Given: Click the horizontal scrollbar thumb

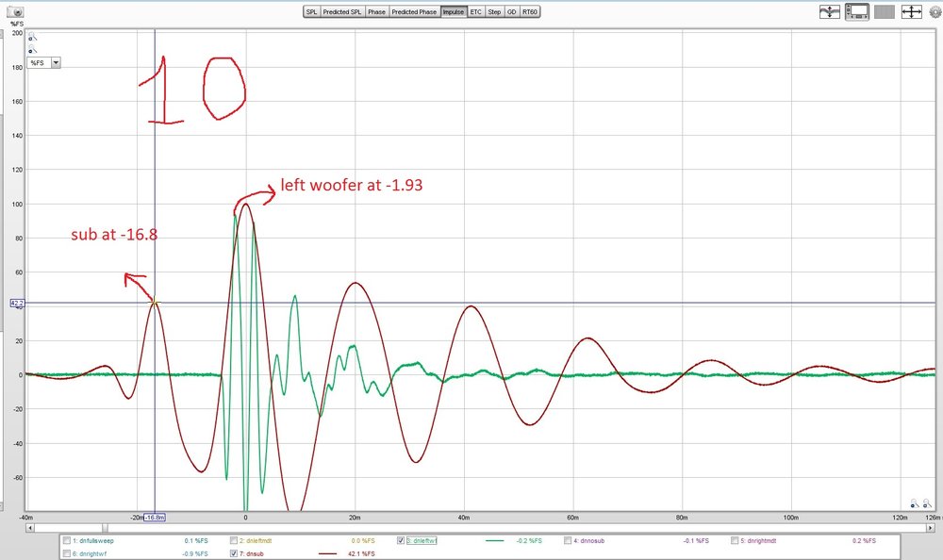Looking at the screenshot, I should point(106,528).
